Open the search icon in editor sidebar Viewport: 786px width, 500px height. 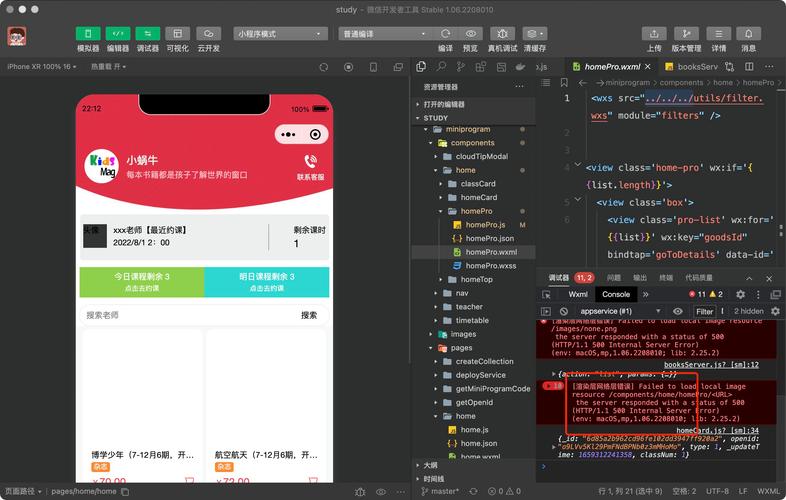[x=441, y=66]
